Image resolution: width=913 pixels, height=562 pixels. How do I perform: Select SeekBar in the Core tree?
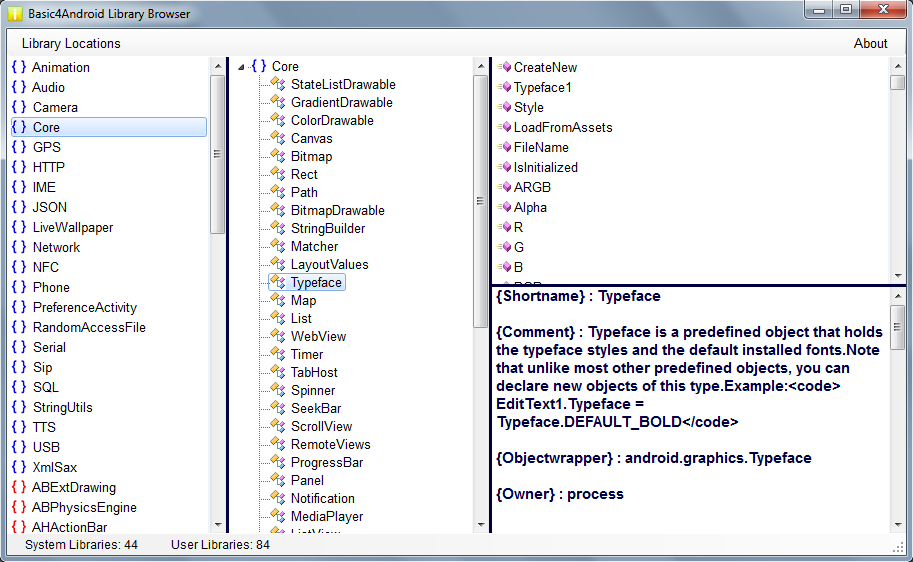pyautogui.click(x=316, y=408)
